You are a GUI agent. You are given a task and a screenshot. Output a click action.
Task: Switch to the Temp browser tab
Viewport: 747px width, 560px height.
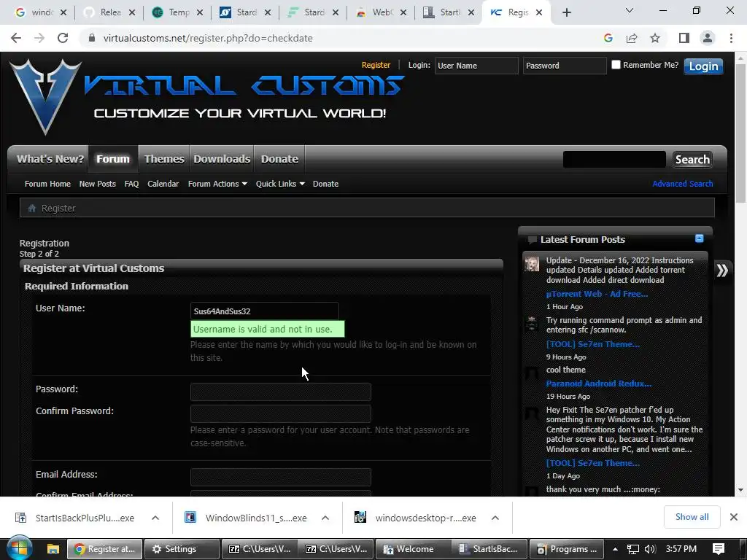point(177,12)
